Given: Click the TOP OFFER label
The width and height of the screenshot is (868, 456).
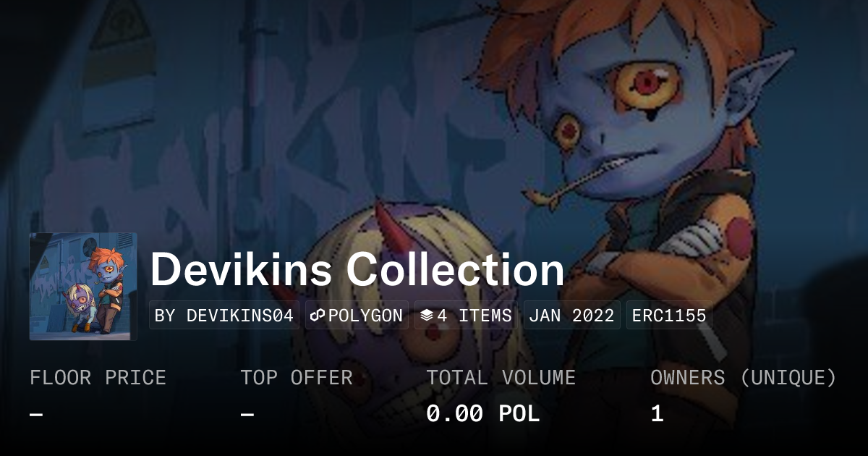Looking at the screenshot, I should [297, 378].
